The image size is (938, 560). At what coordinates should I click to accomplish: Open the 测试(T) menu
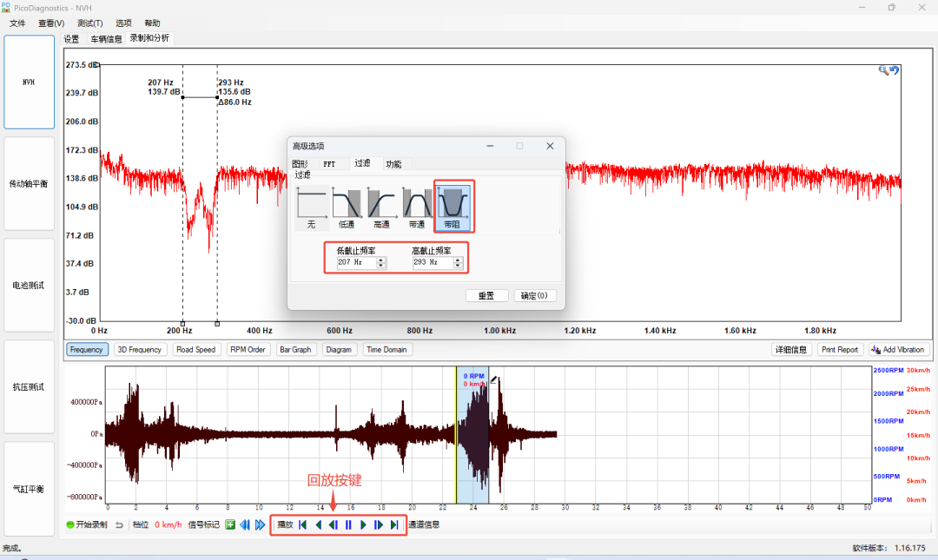(x=89, y=23)
